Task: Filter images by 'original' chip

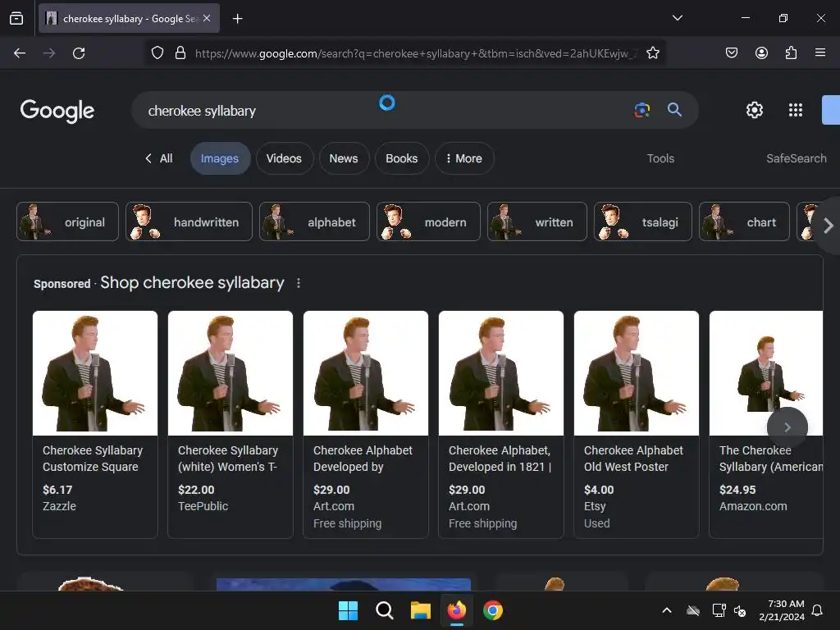Action: (x=67, y=221)
